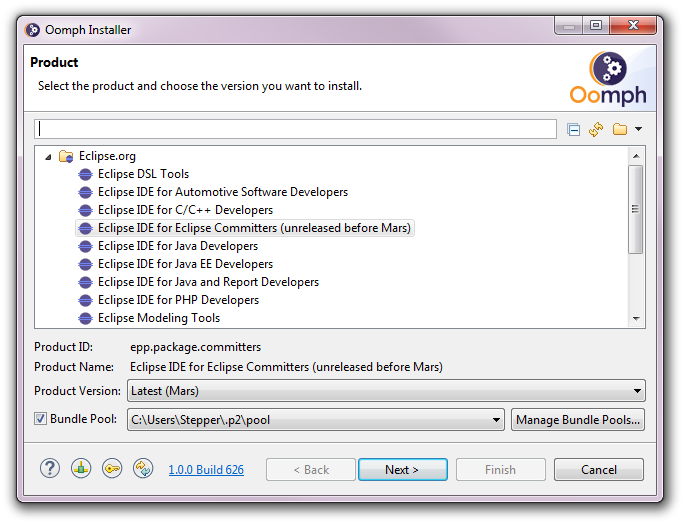
Task: Click the Java Developers product icon
Action: pyautogui.click(x=86, y=247)
